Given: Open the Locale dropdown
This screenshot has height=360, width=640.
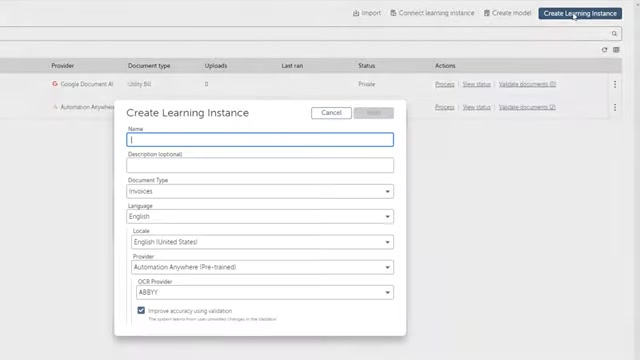Looking at the screenshot, I should tap(262, 242).
